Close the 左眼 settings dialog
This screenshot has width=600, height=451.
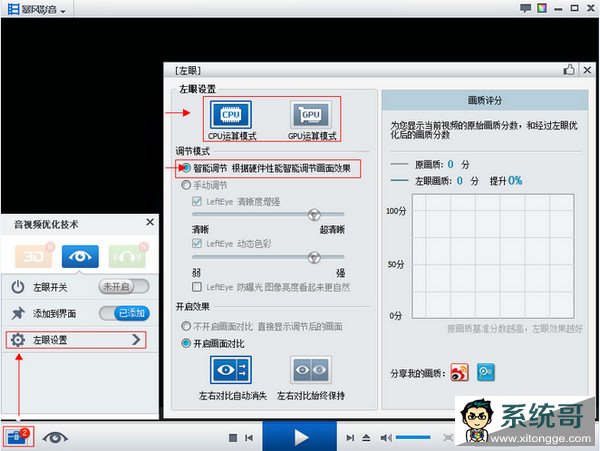tap(587, 70)
